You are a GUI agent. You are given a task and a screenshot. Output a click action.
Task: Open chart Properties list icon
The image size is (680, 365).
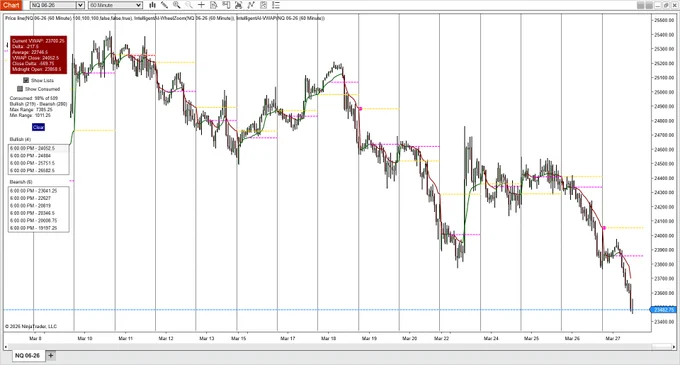tap(276, 5)
